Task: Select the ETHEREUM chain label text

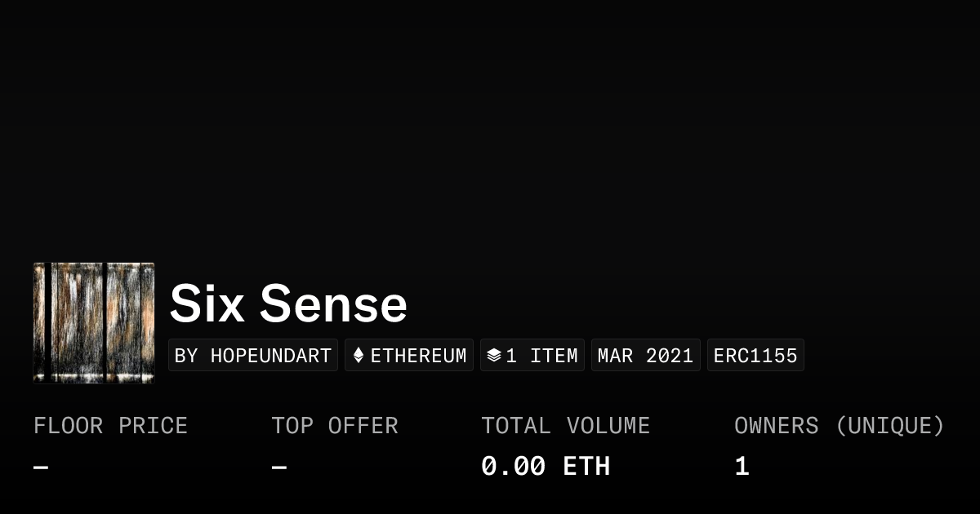Action: coord(419,356)
